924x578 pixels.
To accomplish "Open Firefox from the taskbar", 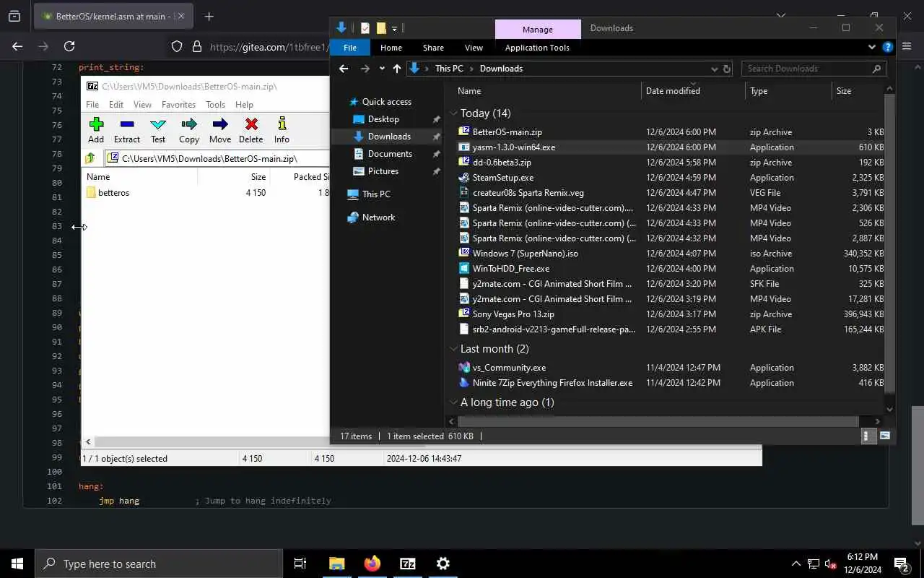I will (x=372, y=564).
